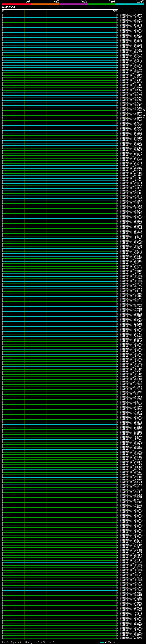146x644 pixels.
Task: Select the UniRef100_P13607-7 label
Action: (132, 113)
